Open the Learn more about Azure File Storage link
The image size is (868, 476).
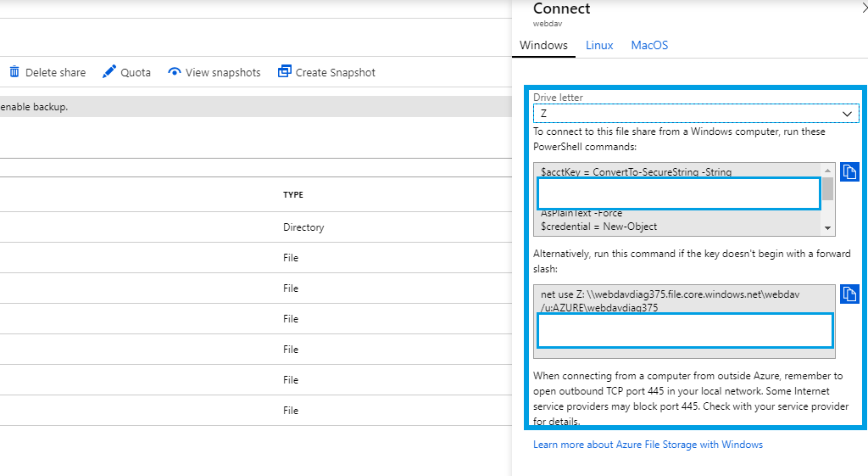click(x=648, y=445)
